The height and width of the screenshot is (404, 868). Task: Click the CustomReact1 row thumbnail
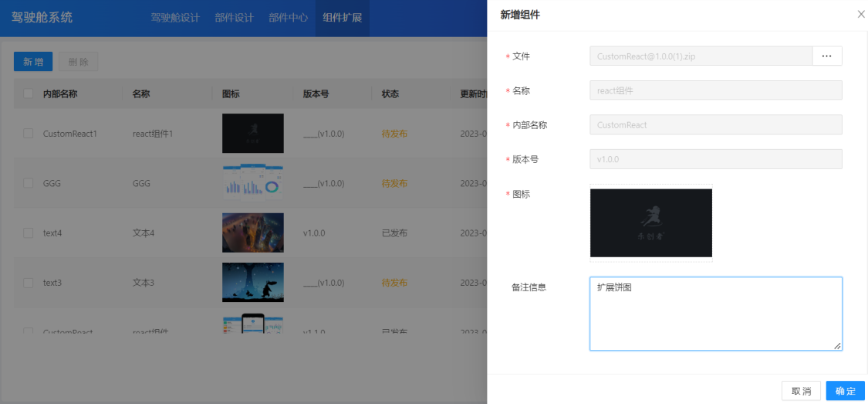coord(253,134)
